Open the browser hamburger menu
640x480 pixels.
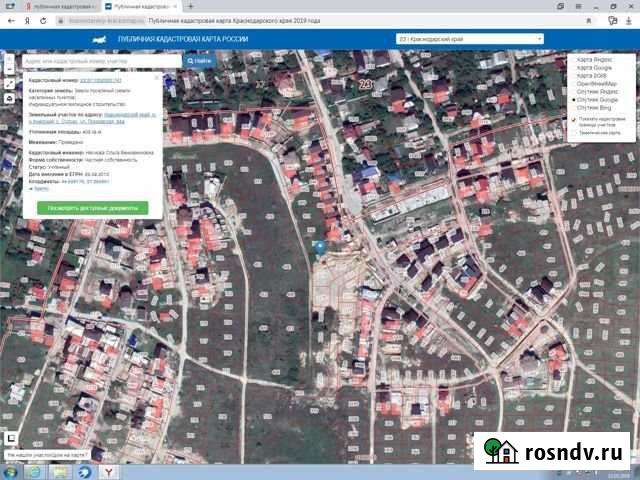tap(577, 6)
